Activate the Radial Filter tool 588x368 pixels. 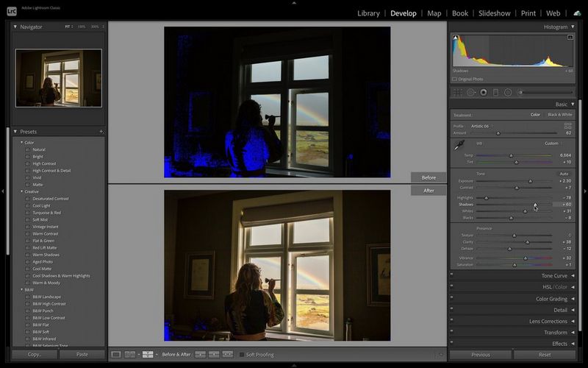pyautogui.click(x=508, y=92)
